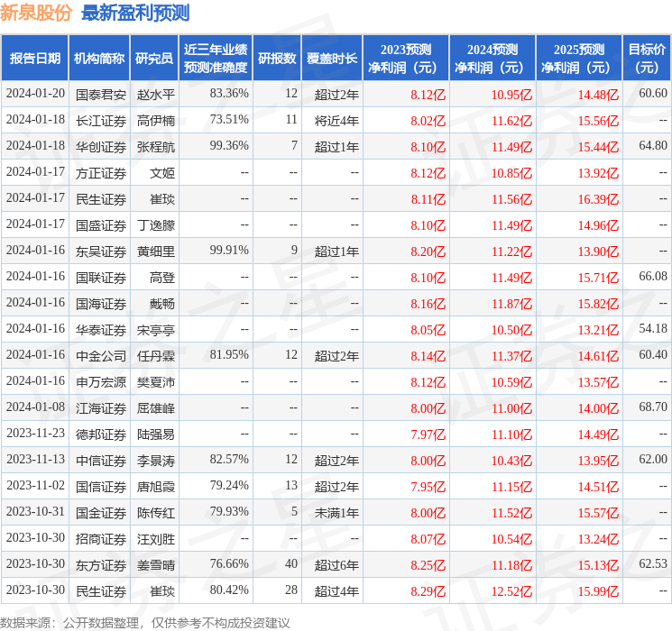Click researcher name 文姬
Screen dimensions: 672x631
tap(162, 173)
